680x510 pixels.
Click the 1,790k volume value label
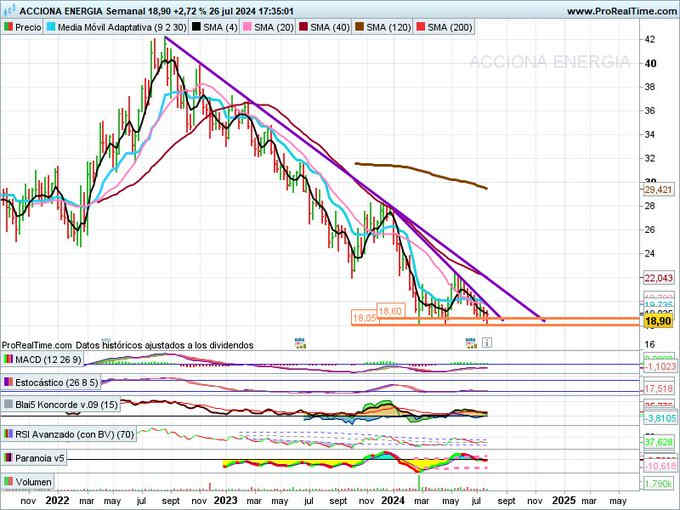[x=658, y=483]
